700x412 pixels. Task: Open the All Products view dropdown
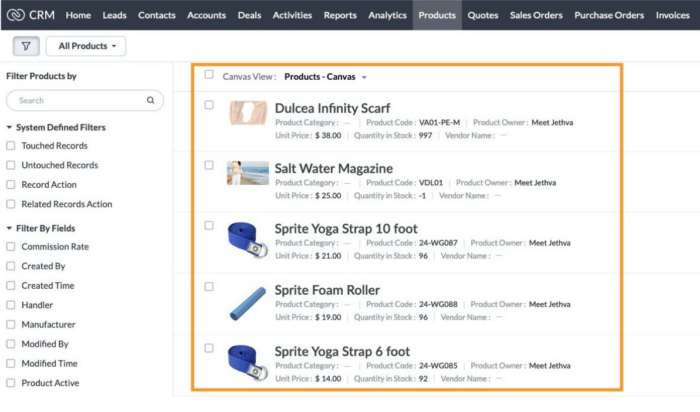point(86,46)
